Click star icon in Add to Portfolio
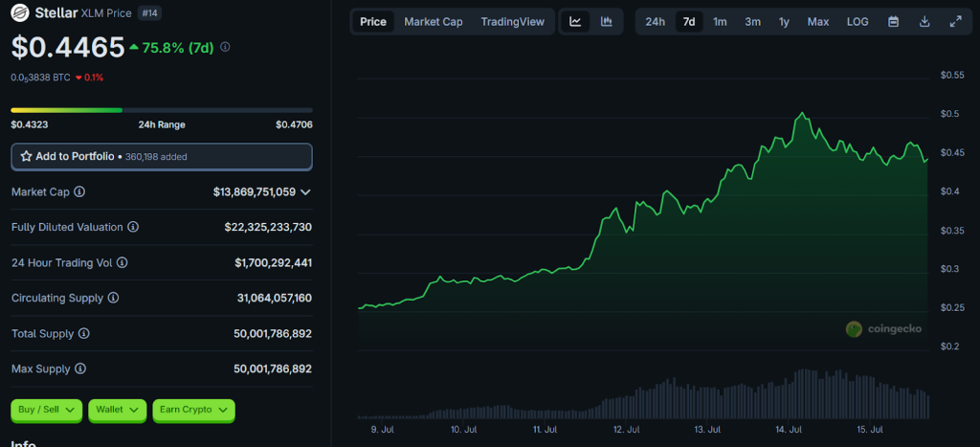The height and width of the screenshot is (447, 980). [x=26, y=157]
